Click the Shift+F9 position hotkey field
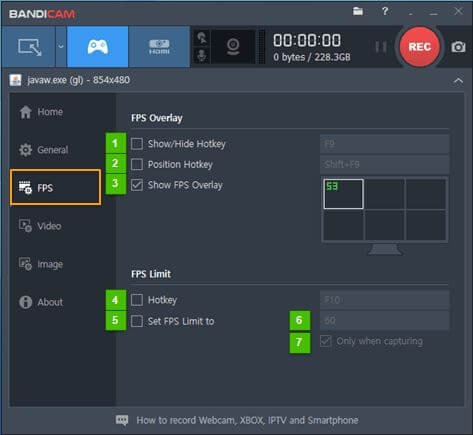Screen dimensions: 473x435 pyautogui.click(x=385, y=164)
